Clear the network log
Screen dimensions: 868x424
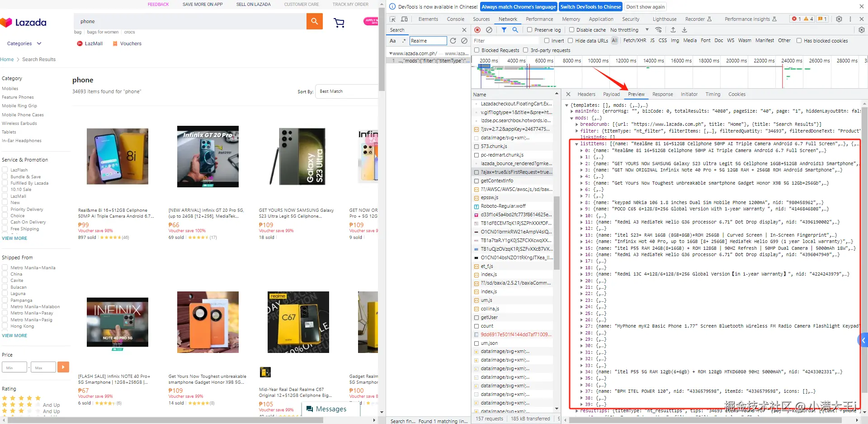tap(489, 30)
